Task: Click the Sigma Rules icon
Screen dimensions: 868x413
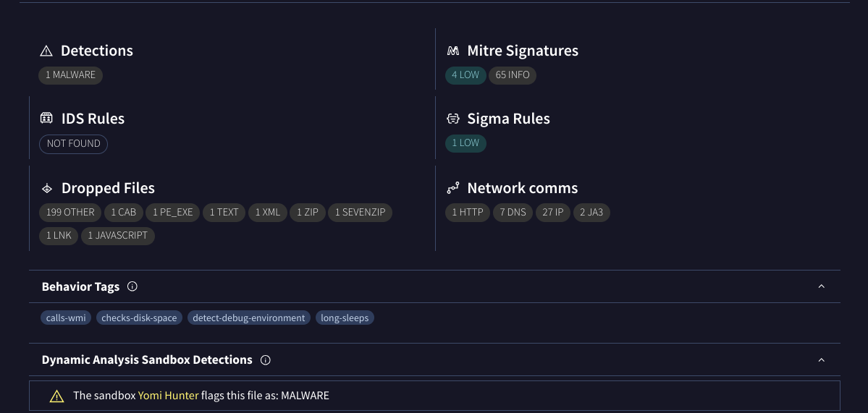Action: click(453, 119)
